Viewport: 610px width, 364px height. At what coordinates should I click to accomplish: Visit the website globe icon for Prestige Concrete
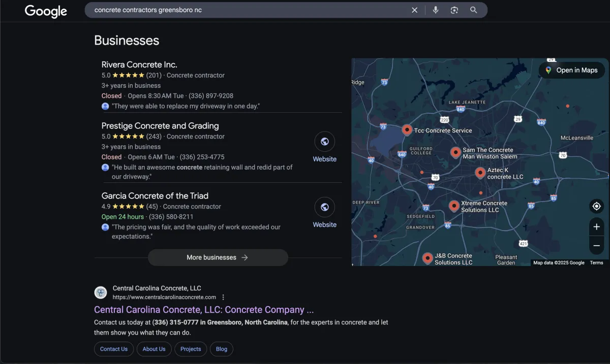[x=325, y=142]
